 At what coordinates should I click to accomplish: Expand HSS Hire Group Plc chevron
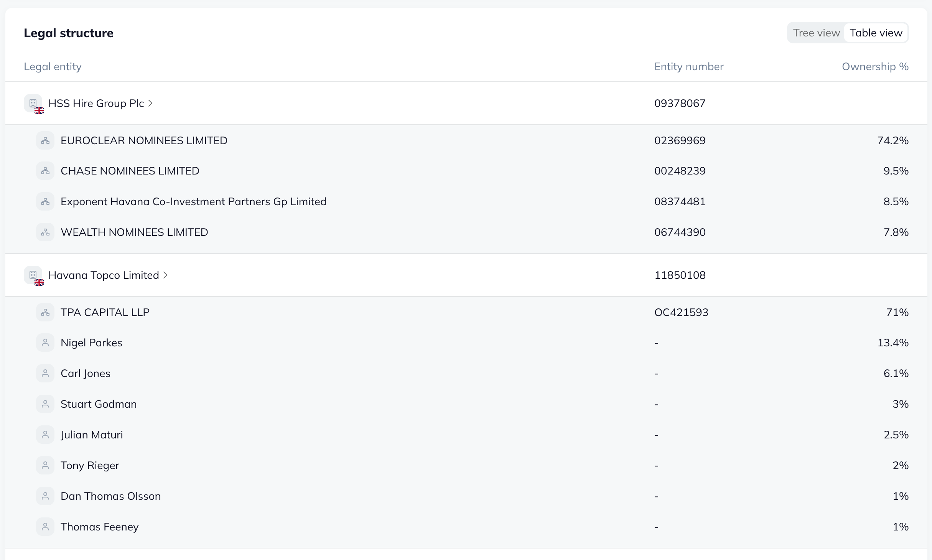(150, 103)
